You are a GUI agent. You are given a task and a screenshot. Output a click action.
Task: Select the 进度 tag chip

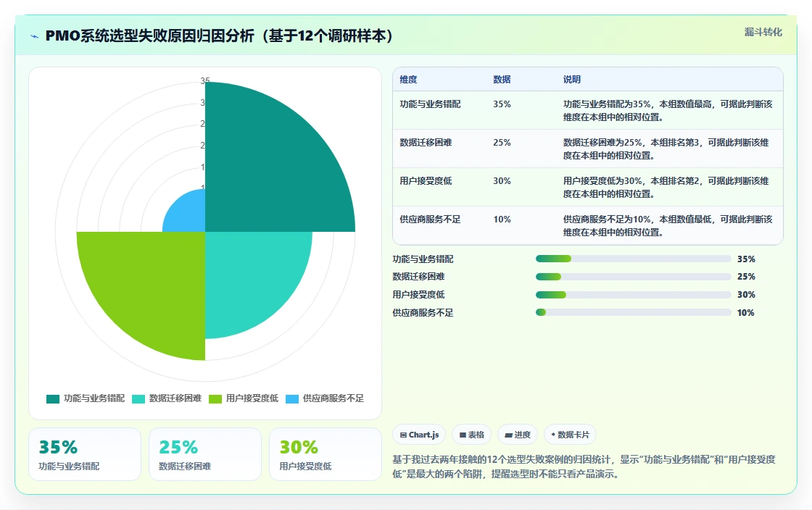518,435
